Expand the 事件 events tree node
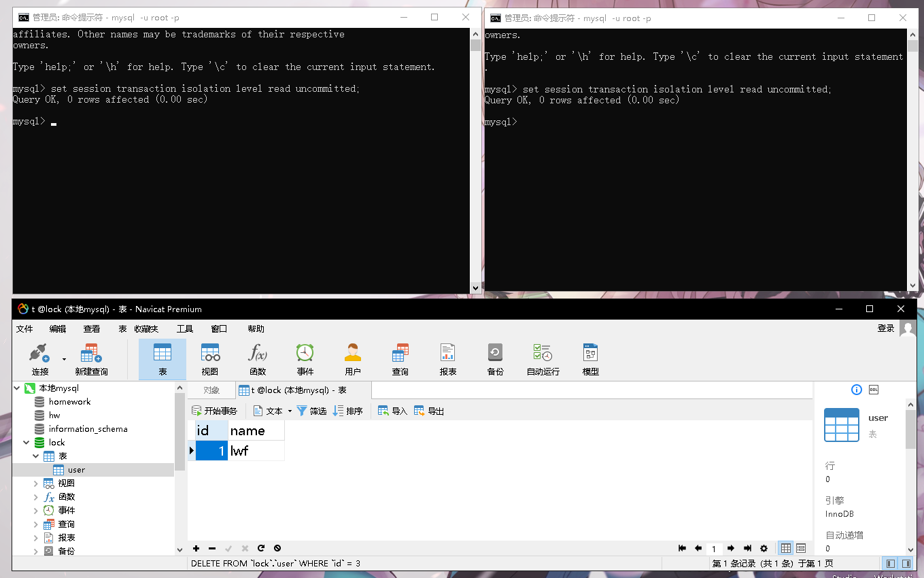 pos(36,511)
